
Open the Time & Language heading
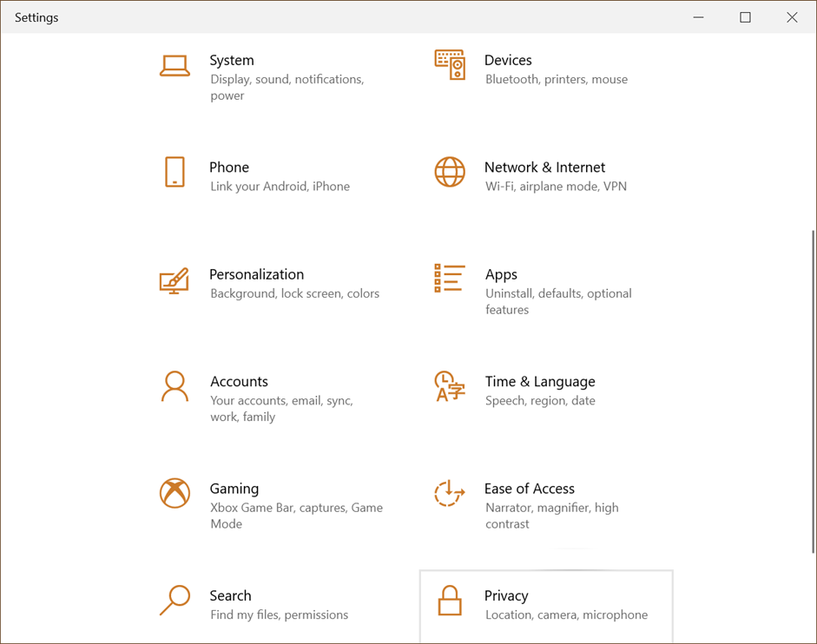[540, 382]
